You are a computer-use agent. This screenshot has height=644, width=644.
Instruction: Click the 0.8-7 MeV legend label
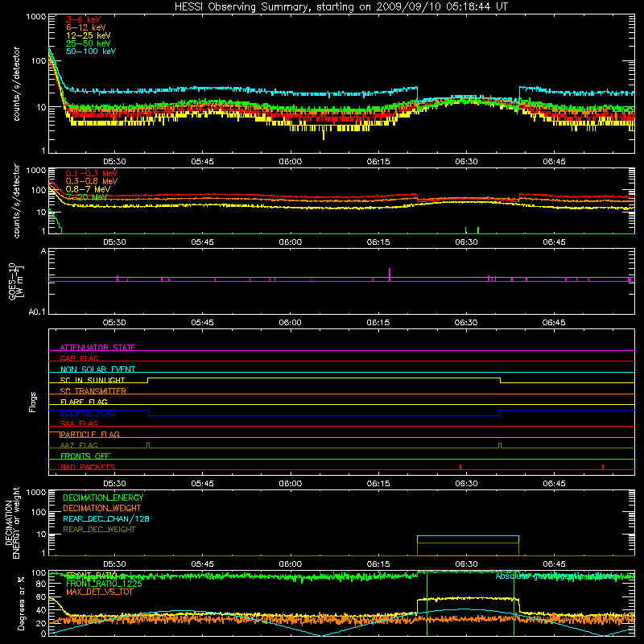[x=89, y=189]
